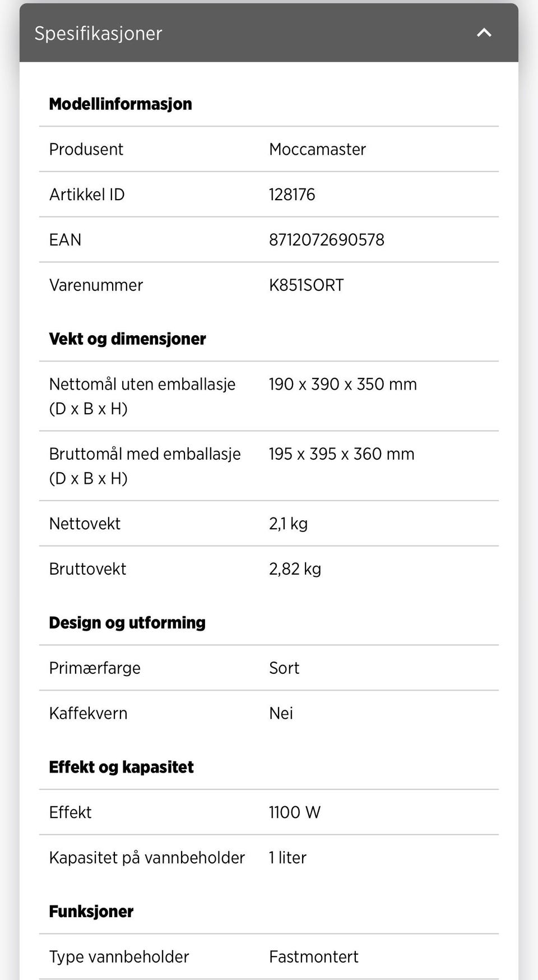
Task: Click the EAN number 8712072690578
Action: point(326,240)
